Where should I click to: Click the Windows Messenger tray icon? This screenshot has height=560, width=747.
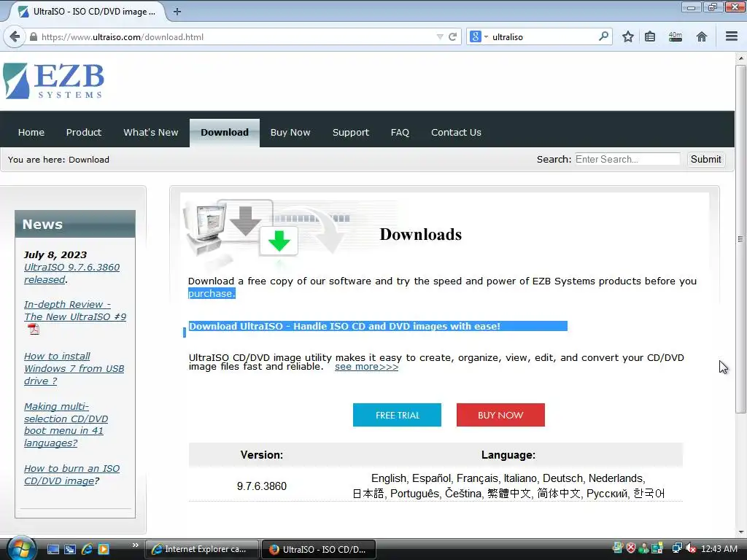pos(644,548)
